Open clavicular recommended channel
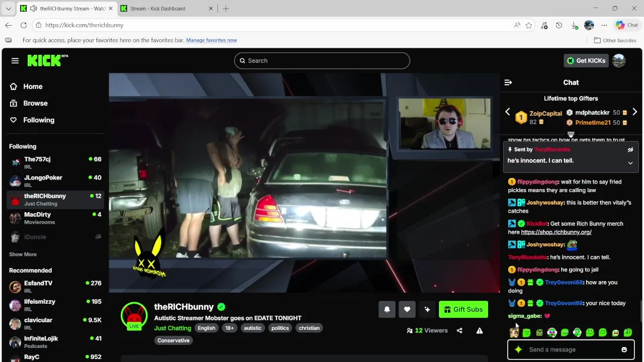Screen dimensions: 644x362 click(x=55, y=323)
